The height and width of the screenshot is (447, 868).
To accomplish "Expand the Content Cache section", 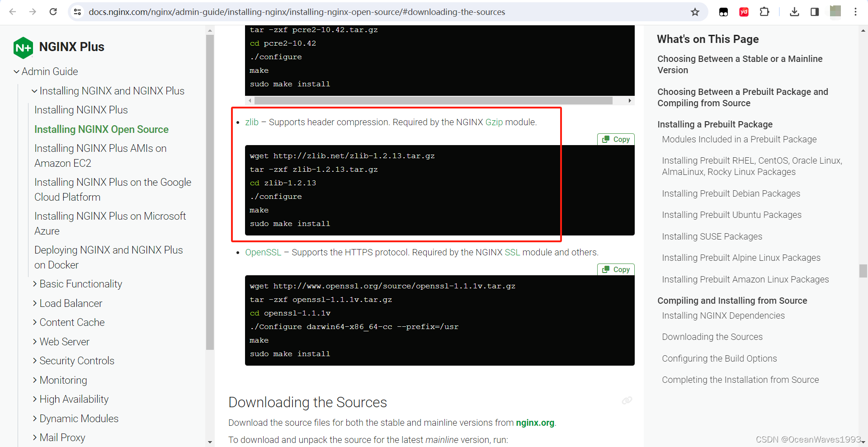I will [35, 322].
